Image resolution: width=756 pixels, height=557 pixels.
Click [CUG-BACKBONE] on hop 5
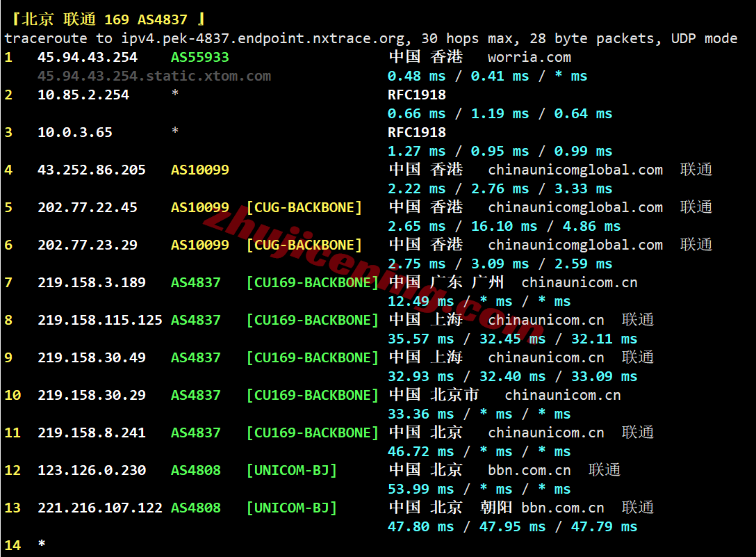[304, 207]
